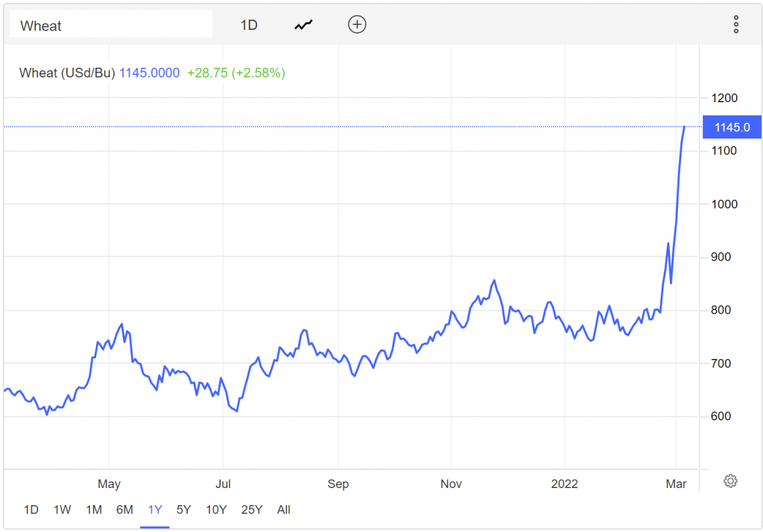The image size is (763, 532).
Task: Click the 1000 price axis label
Action: [724, 204]
